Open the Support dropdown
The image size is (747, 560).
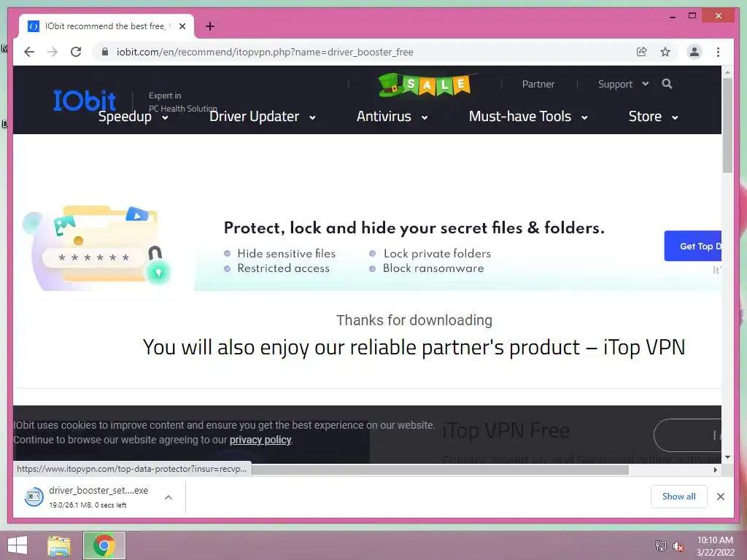click(623, 85)
